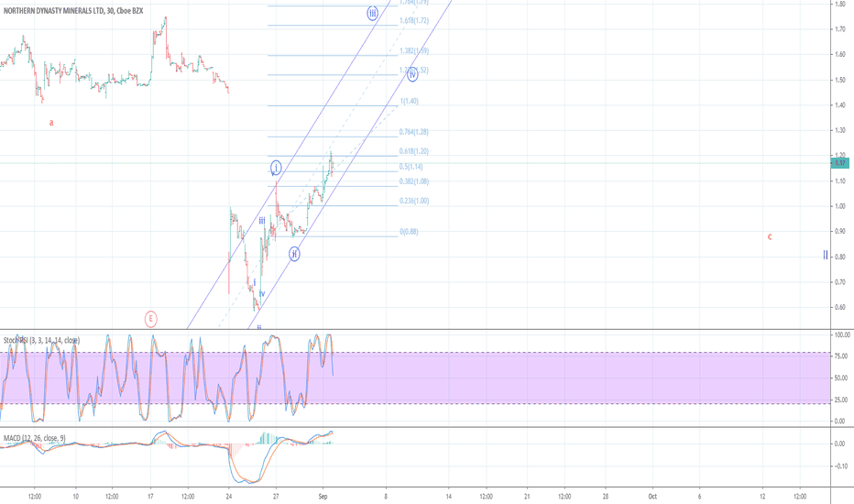This screenshot has width=854, height=504.
Task: Click the 1.60 price axis label
Action: pyautogui.click(x=840, y=54)
